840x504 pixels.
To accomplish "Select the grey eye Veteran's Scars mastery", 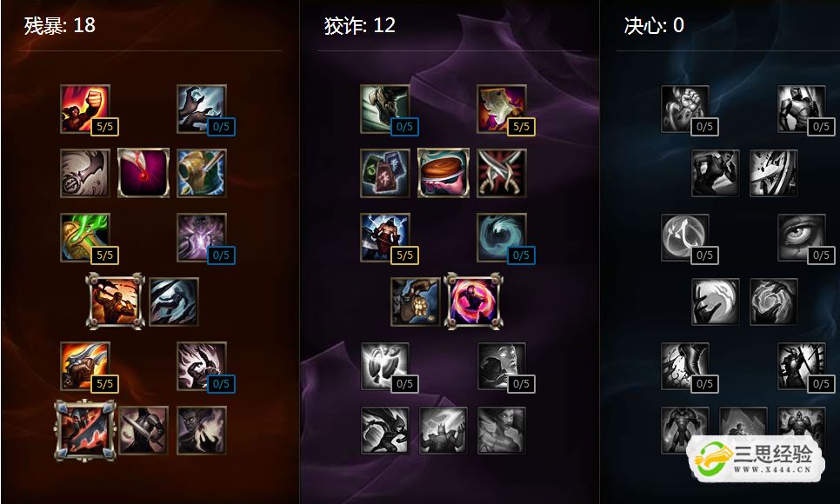I will click(801, 237).
